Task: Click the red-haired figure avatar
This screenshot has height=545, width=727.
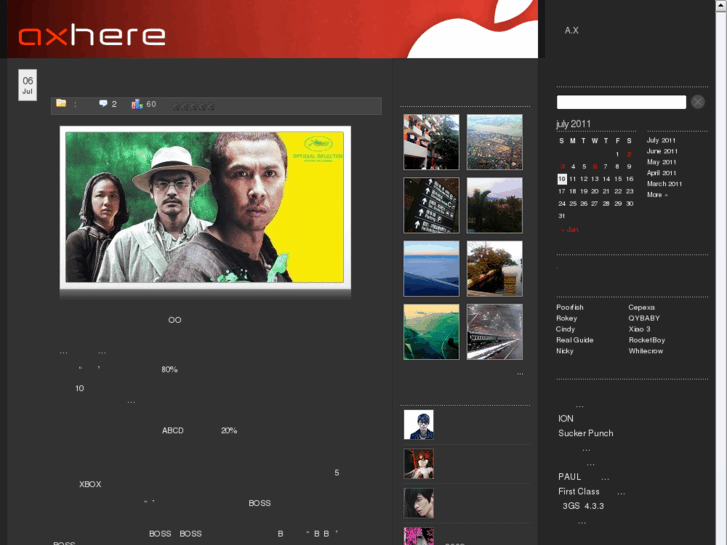Action: click(419, 464)
